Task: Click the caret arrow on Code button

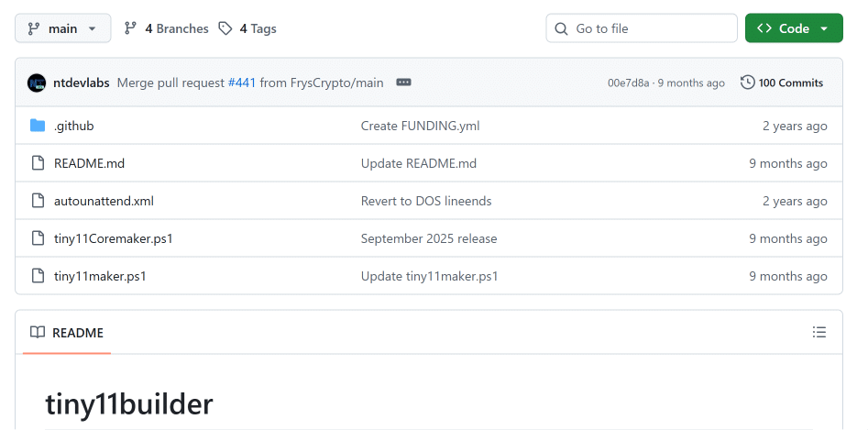Action: [824, 28]
